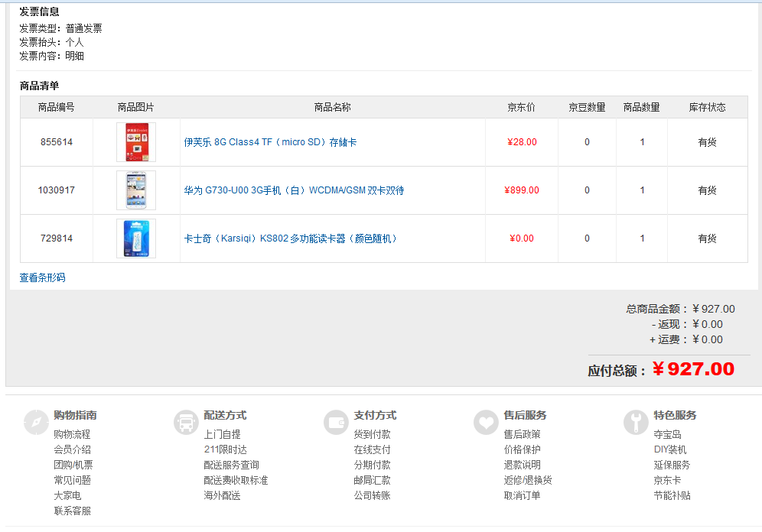Open the 配送费收取标准 link
762x532 pixels.
(x=236, y=480)
